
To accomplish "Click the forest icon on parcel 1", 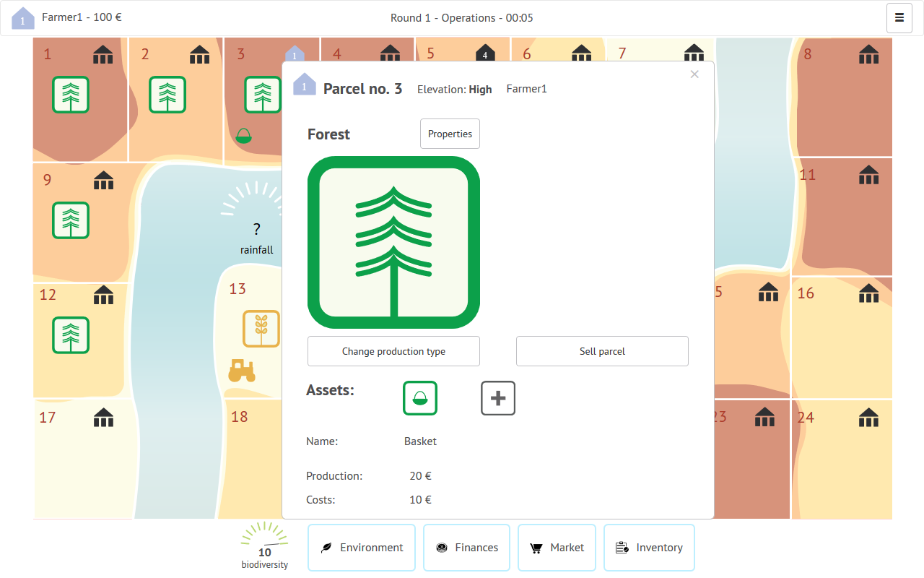I will [71, 95].
